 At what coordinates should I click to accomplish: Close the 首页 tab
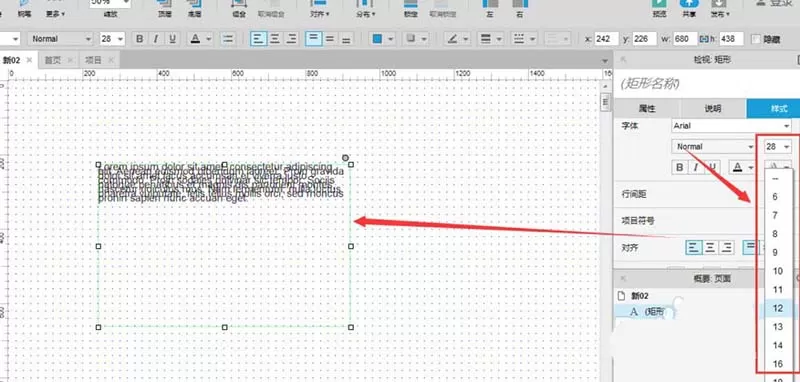tap(70, 60)
